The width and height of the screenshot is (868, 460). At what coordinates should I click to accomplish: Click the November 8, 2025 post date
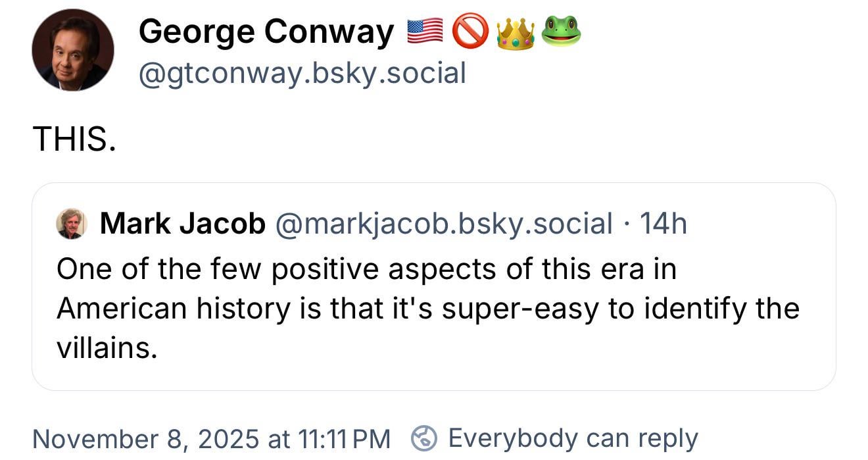[x=145, y=438]
